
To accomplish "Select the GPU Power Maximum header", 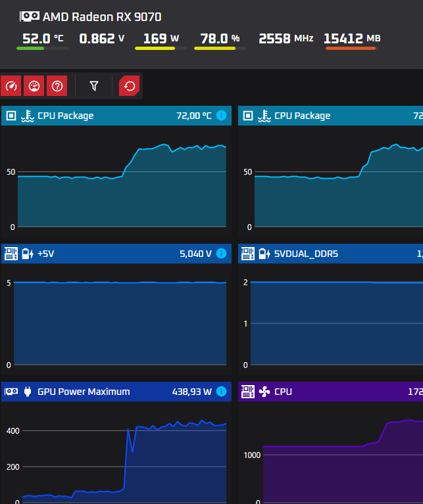I will (116, 392).
